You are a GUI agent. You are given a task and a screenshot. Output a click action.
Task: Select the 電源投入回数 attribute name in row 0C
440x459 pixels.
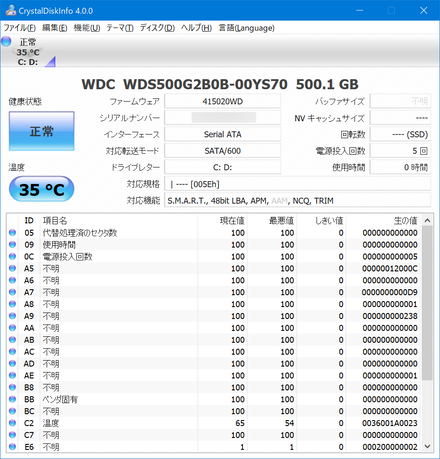click(67, 256)
